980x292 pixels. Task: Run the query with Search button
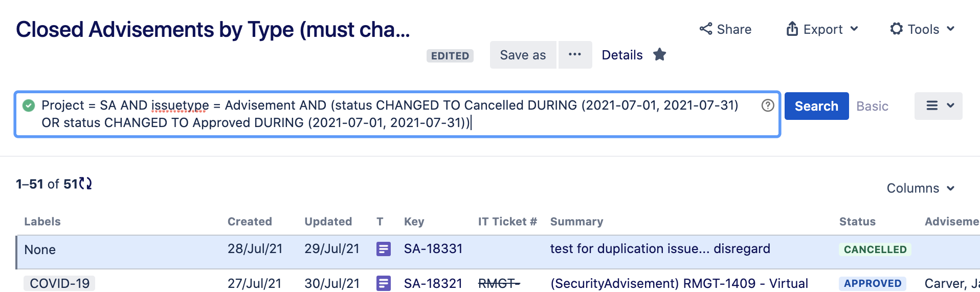(x=816, y=106)
